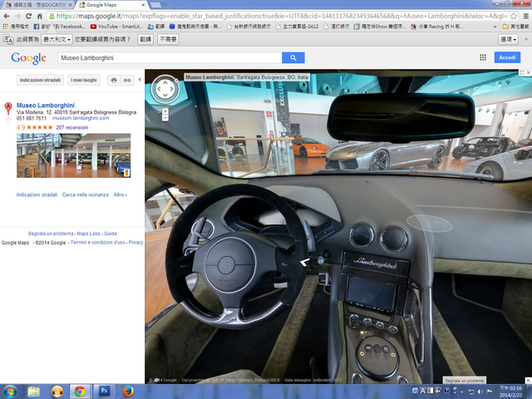Image resolution: width=532 pixels, height=399 pixels.
Task: Star the Museo Lamborghini place
Action: click(x=8, y=120)
